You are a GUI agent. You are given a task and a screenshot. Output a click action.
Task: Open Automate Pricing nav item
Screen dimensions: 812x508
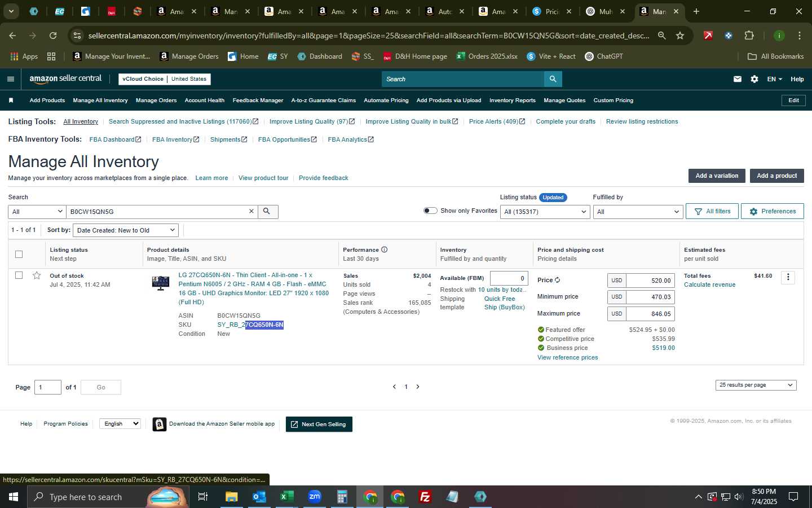(386, 100)
